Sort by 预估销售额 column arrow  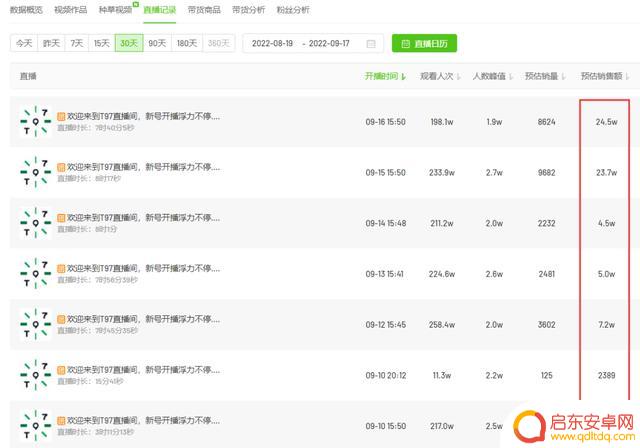[x=627, y=77]
